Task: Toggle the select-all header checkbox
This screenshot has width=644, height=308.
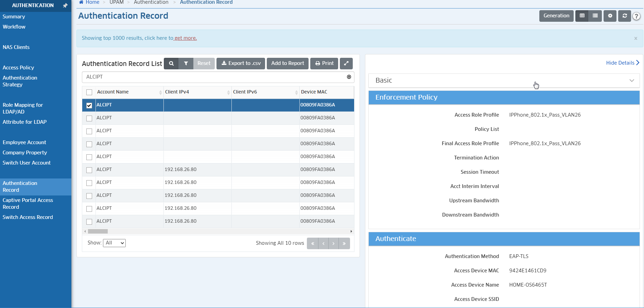Action: coord(89,92)
